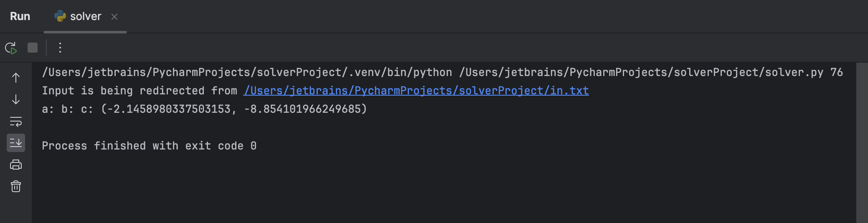The height and width of the screenshot is (223, 868).
Task: Click the empty console area below the output
Action: click(x=418, y=188)
